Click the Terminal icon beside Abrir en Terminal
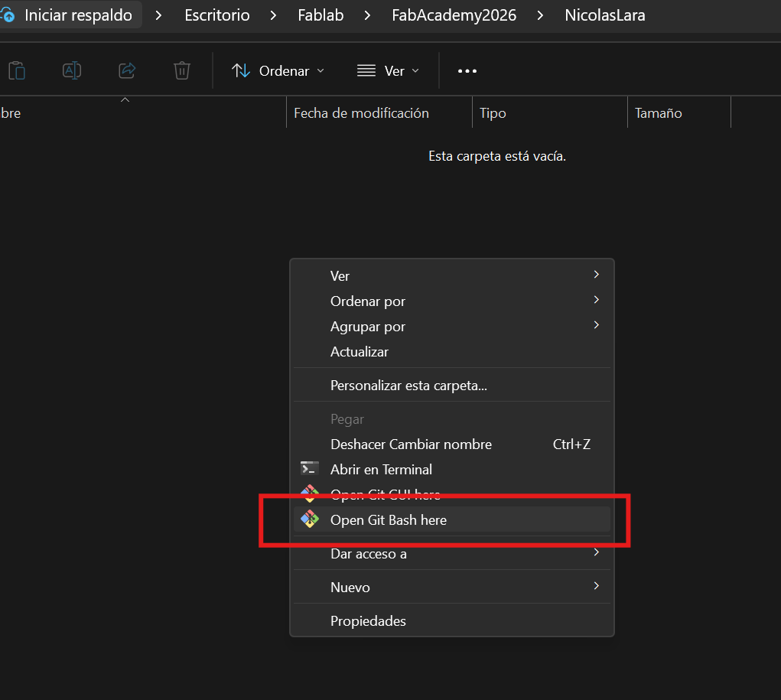This screenshot has width=781, height=700. pyautogui.click(x=310, y=469)
